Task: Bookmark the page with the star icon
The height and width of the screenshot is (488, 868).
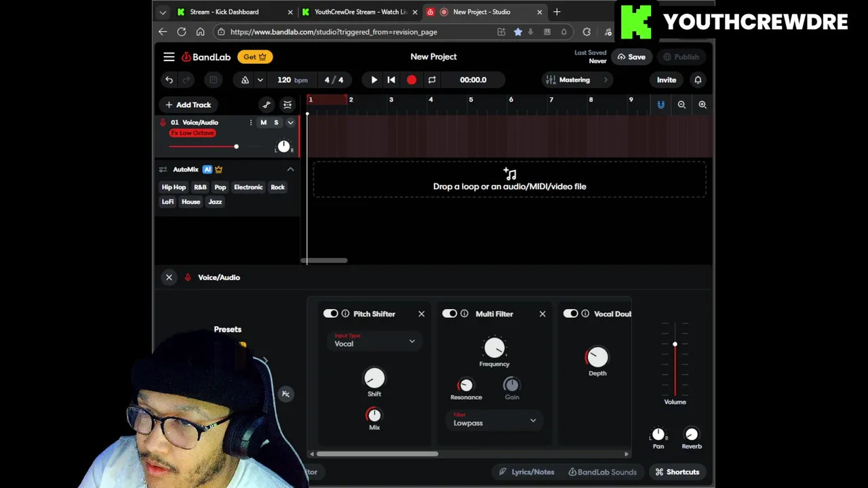Action: pyautogui.click(x=518, y=32)
